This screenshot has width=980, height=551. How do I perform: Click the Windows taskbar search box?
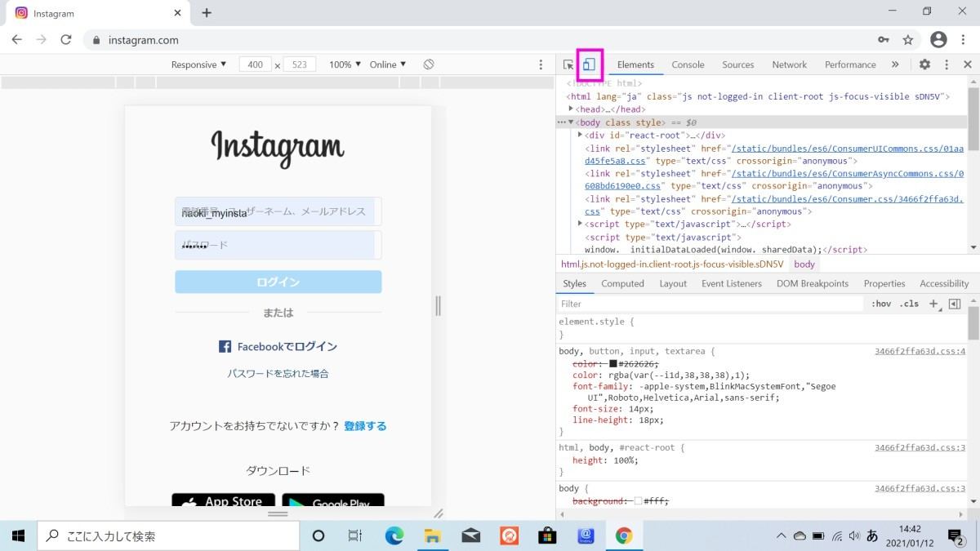pyautogui.click(x=168, y=535)
